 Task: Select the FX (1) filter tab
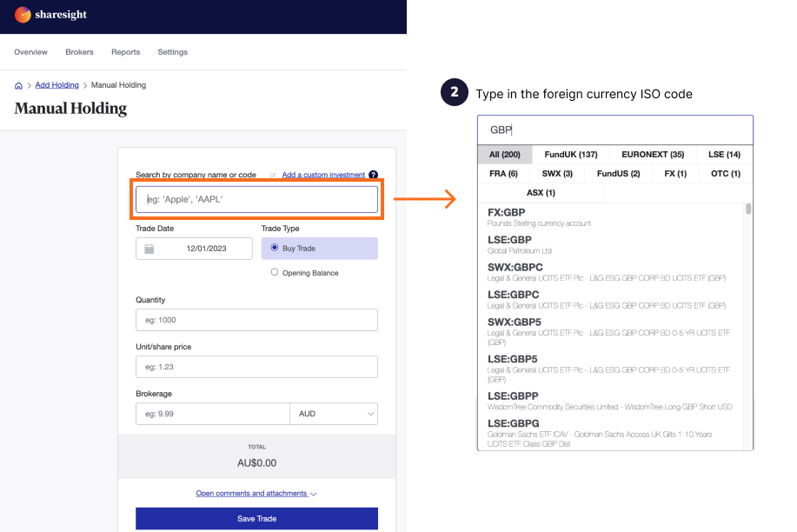tap(675, 173)
